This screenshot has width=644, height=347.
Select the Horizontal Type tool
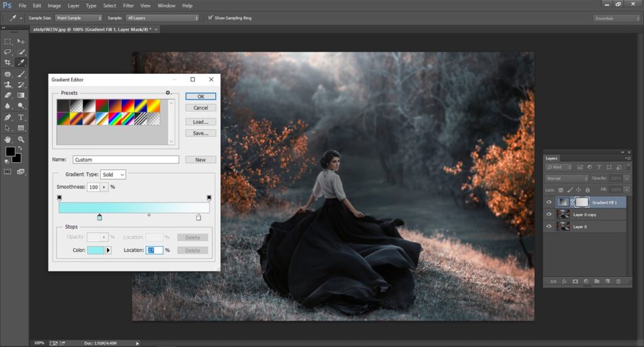pyautogui.click(x=21, y=117)
